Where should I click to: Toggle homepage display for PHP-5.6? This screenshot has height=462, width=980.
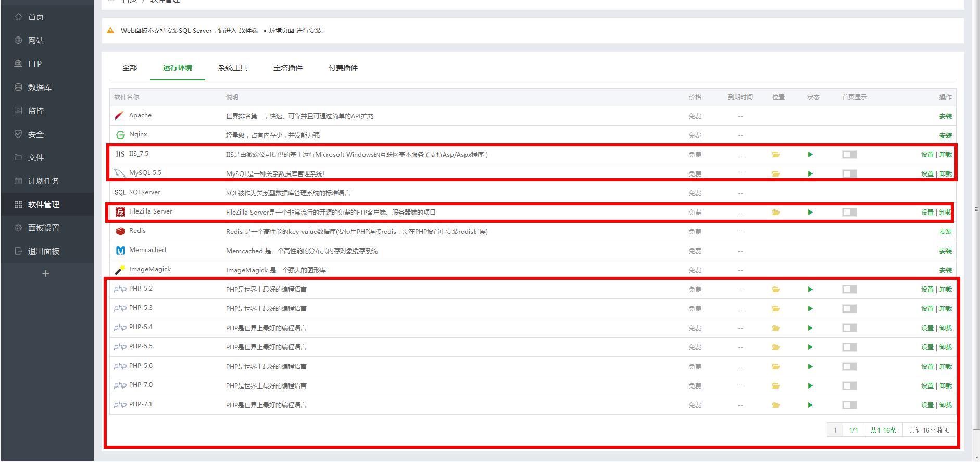pos(849,367)
